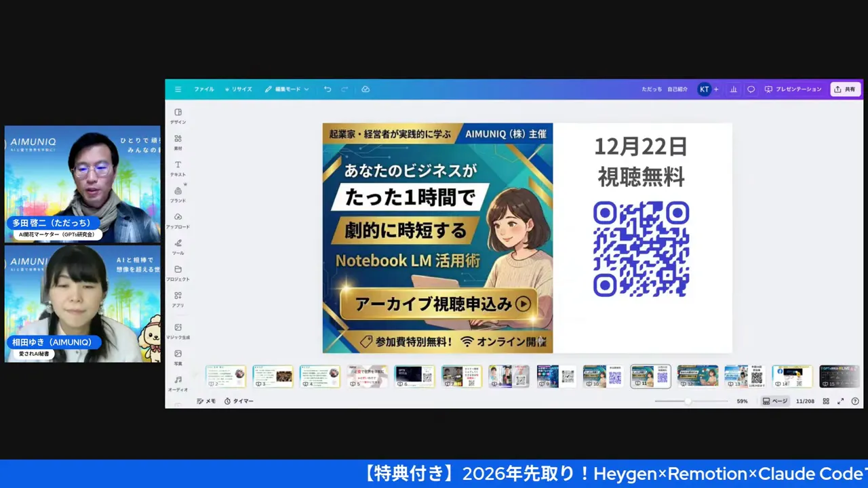Open the ファイル menu
The width and height of the screenshot is (868, 488).
click(203, 89)
